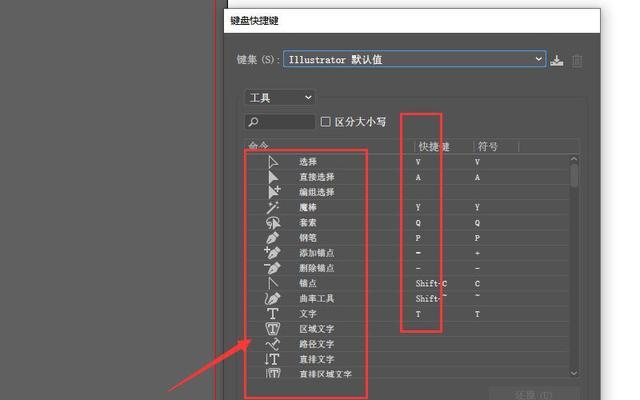The image size is (640, 400).
Task: Click the Vertical Area Type tool icon
Action: pyautogui.click(x=273, y=373)
